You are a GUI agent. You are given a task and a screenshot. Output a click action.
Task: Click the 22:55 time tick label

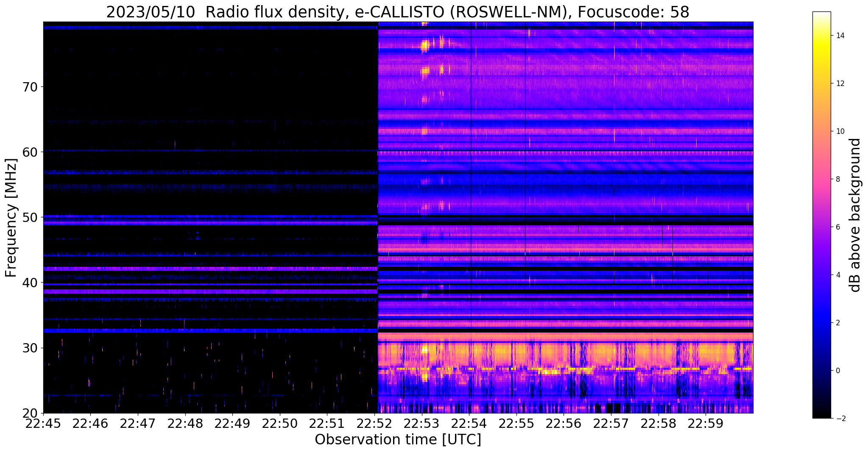coord(516,424)
